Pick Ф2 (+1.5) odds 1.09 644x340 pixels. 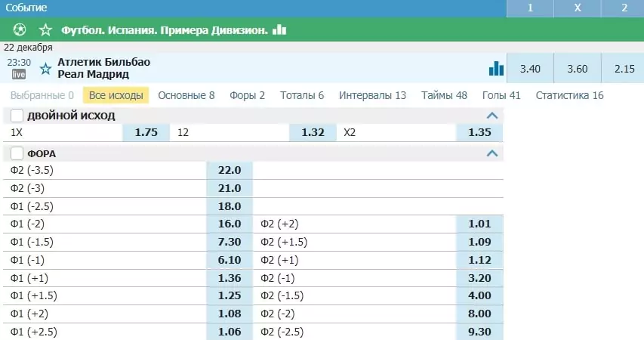pos(479,242)
